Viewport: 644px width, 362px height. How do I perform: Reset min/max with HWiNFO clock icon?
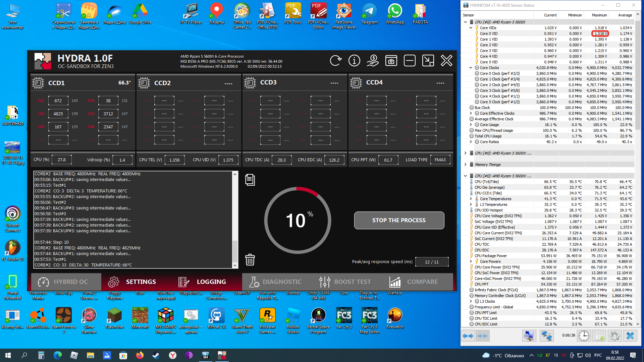click(584, 336)
